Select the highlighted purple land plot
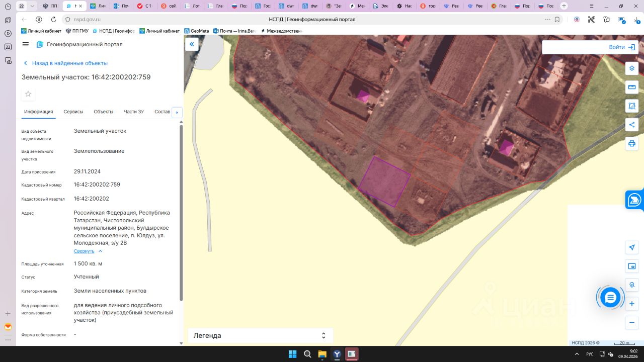The height and width of the screenshot is (362, 644). click(384, 182)
